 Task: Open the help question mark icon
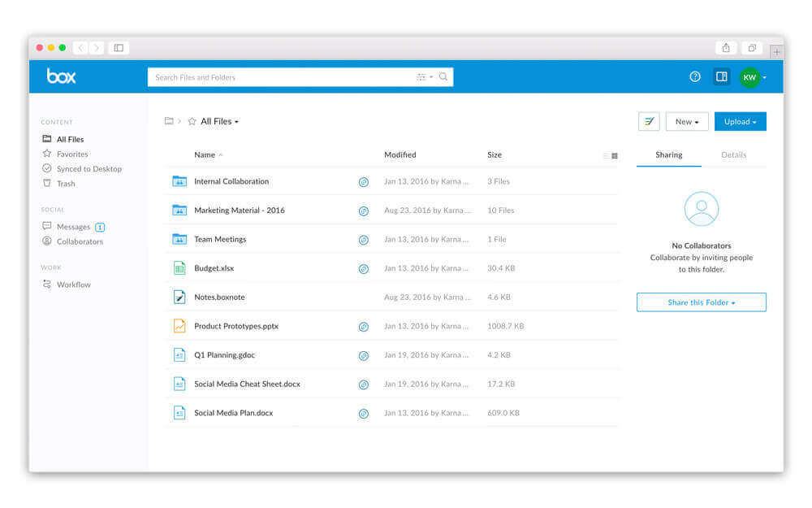[695, 76]
